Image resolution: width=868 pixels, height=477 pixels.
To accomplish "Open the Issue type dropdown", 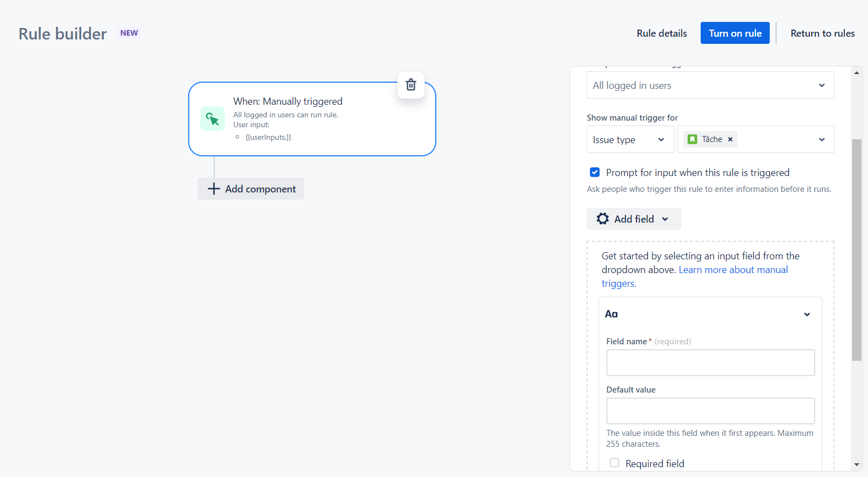I will (x=630, y=139).
